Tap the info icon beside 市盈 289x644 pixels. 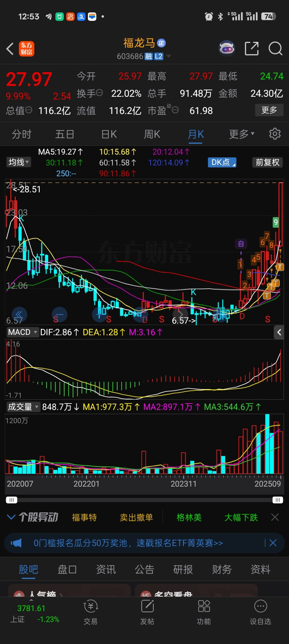point(175,110)
